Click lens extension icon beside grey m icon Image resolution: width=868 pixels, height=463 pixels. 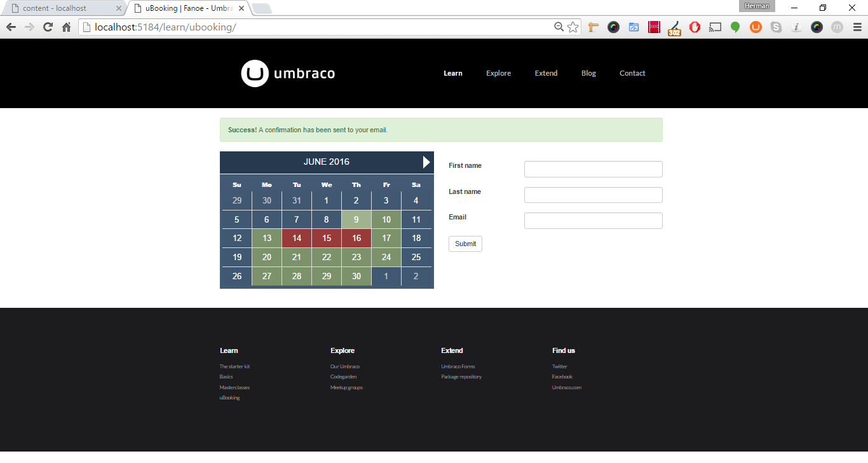(x=817, y=27)
